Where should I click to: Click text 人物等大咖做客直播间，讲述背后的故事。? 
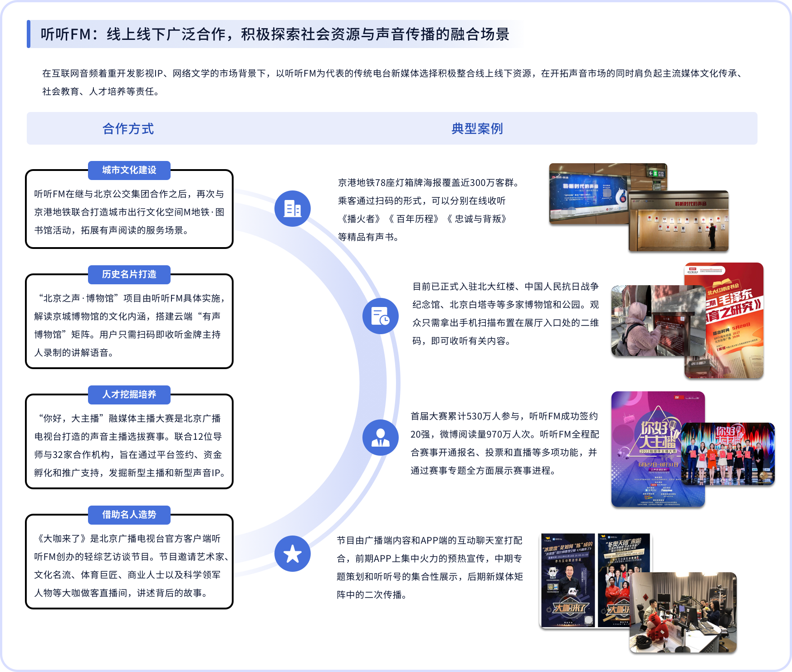tap(121, 593)
